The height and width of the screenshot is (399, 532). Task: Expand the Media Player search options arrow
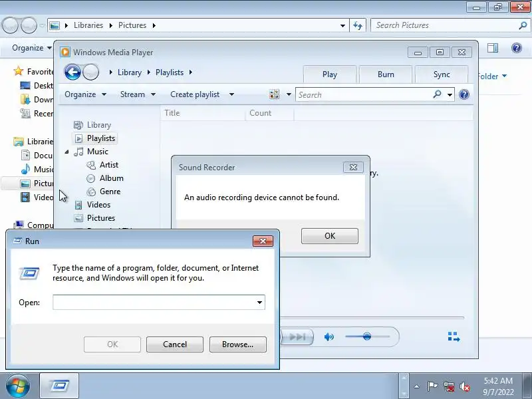450,94
